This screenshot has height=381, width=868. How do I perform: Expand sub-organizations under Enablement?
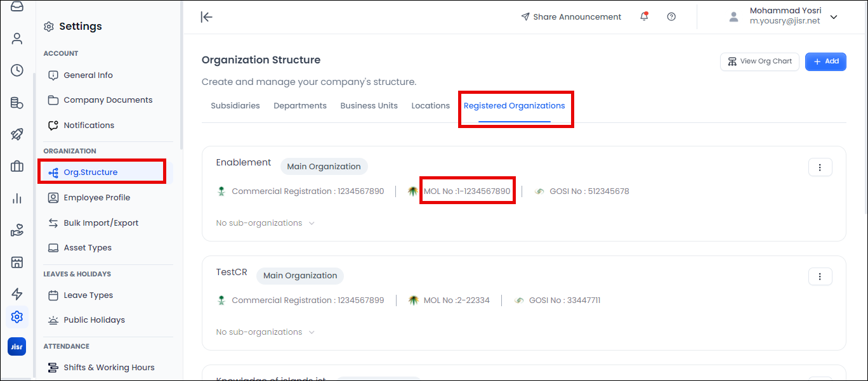coord(265,223)
